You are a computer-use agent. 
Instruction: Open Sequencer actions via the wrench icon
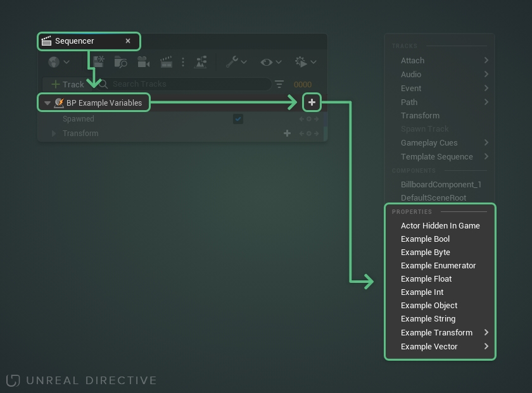point(232,61)
